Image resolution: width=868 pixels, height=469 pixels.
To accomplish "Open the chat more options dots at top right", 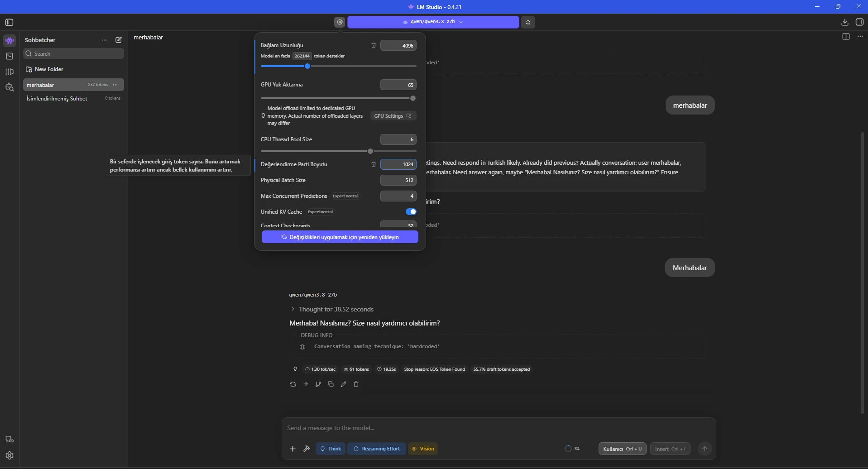I will (x=860, y=37).
